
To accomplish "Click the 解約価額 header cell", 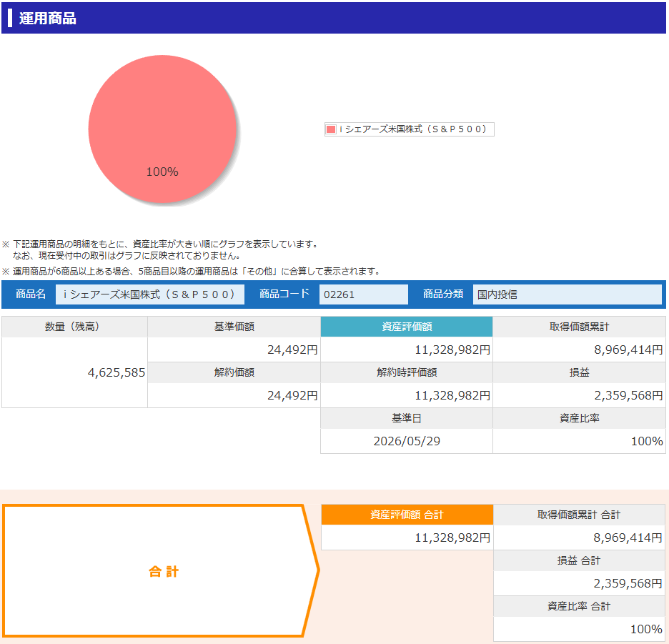I will click(x=234, y=372).
